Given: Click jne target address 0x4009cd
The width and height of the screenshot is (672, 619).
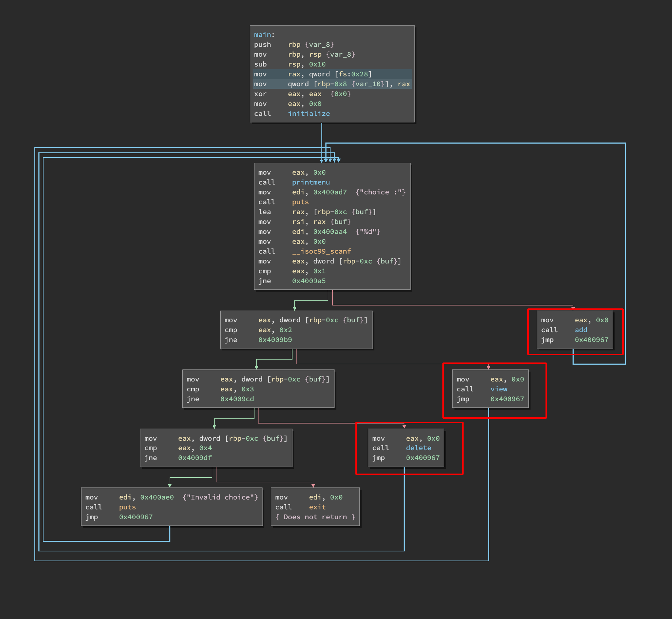Looking at the screenshot, I should pyautogui.click(x=237, y=399).
